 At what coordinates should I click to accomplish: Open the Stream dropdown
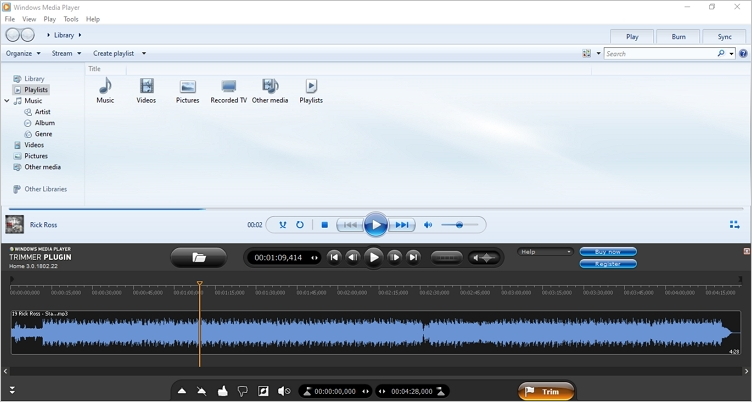tap(67, 53)
